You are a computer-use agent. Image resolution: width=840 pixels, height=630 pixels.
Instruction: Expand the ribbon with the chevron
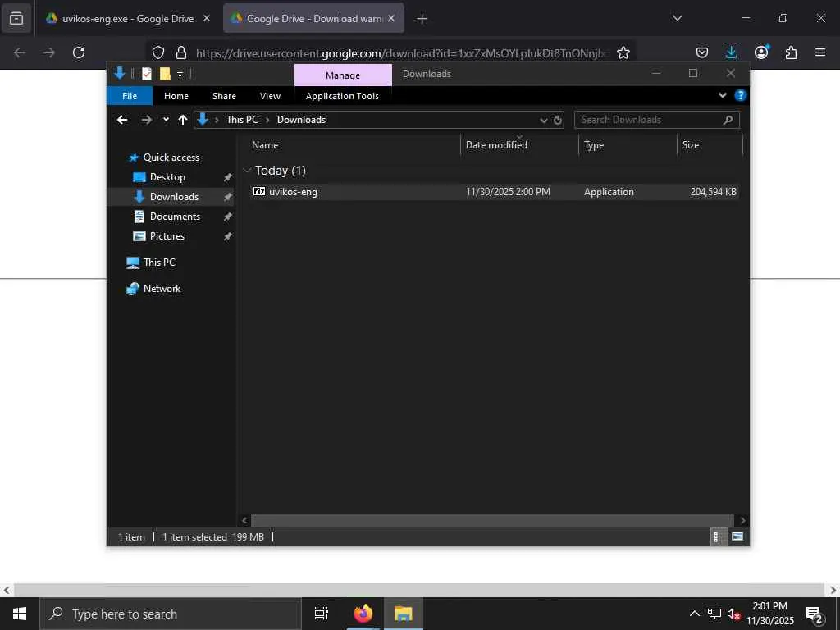(722, 95)
